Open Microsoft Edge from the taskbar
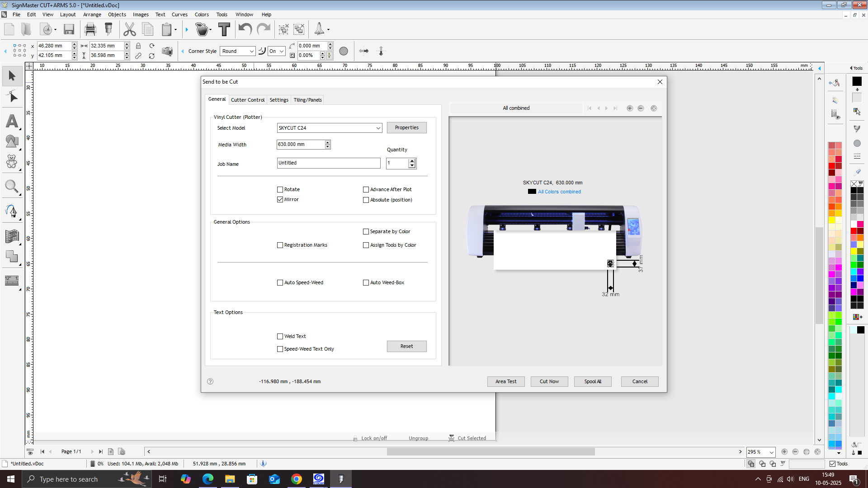Screen dimensions: 868x488 (208, 479)
